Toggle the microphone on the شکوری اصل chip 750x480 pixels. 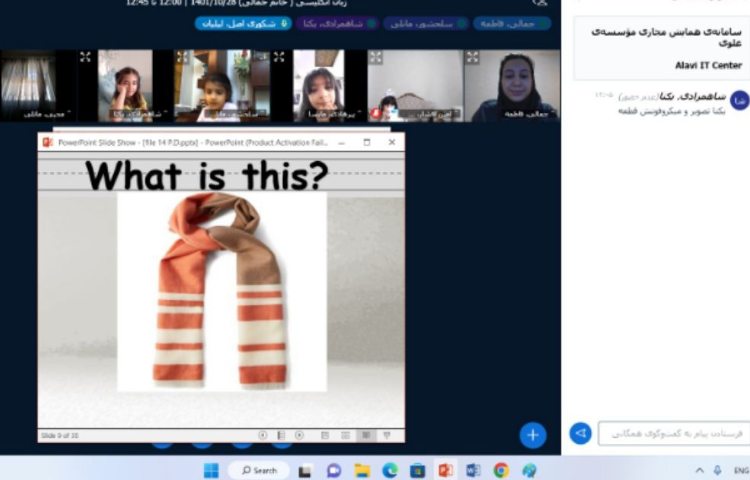click(x=284, y=23)
